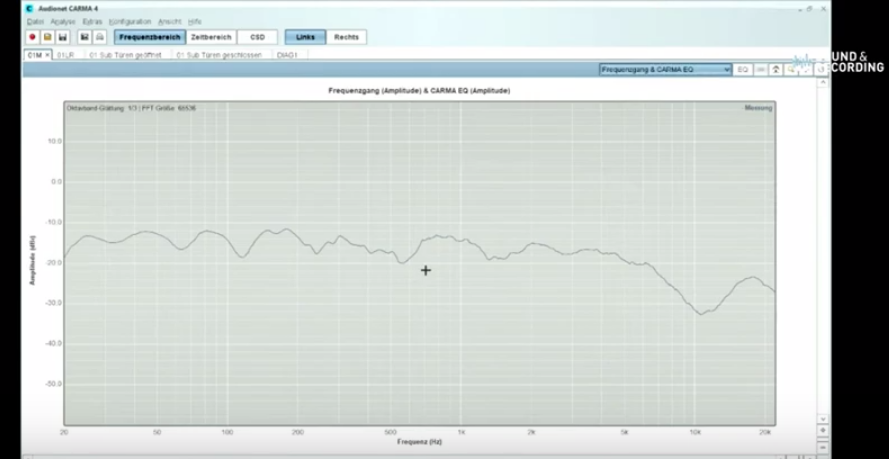Close the 01M tab with its X
The width and height of the screenshot is (889, 459).
coord(47,55)
